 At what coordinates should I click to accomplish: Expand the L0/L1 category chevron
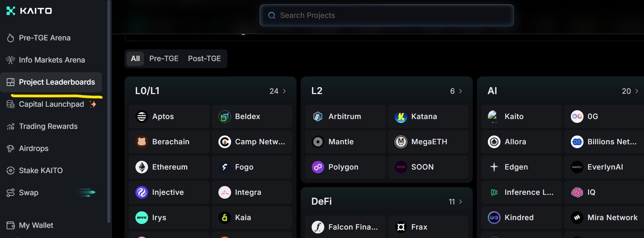pyautogui.click(x=284, y=91)
